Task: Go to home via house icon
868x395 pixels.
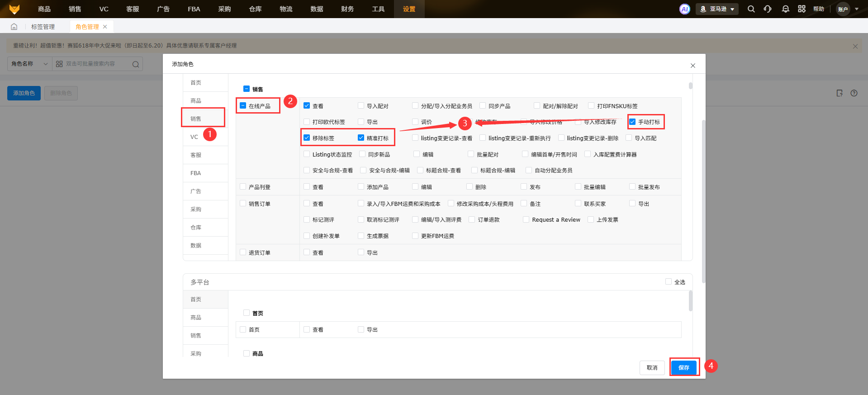Action: pos(14,27)
